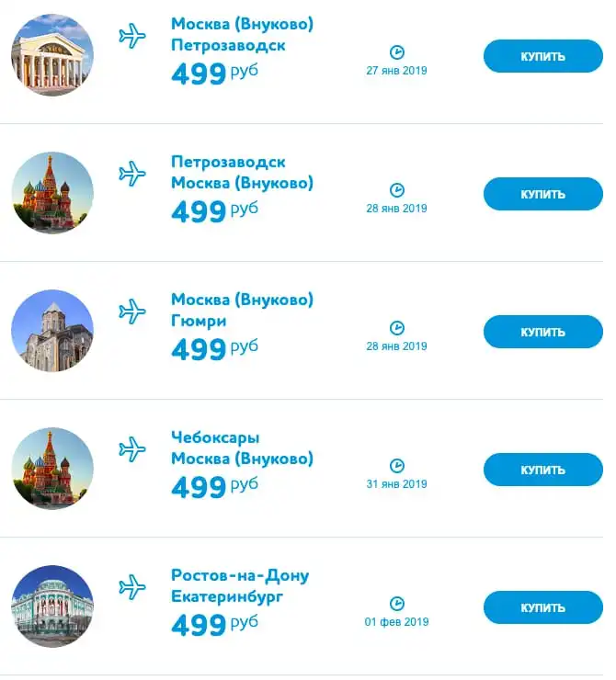This screenshot has width=616, height=680.
Task: Click the clock icon above 31 янв 2019
Action: point(397,466)
